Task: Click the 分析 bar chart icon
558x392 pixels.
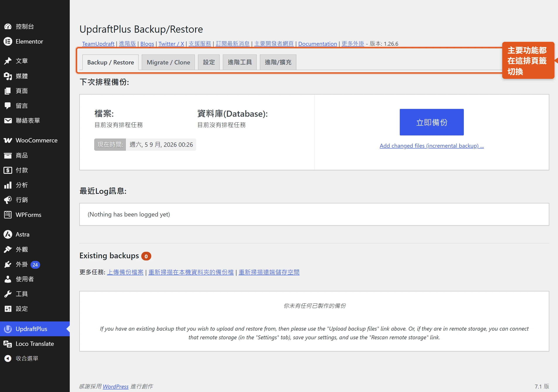Action: (8, 185)
